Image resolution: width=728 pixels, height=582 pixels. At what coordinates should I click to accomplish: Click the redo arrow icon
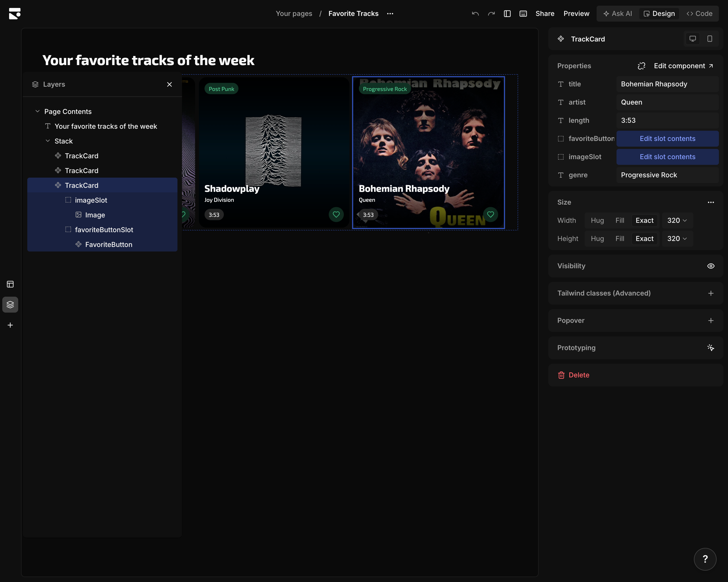click(x=491, y=13)
